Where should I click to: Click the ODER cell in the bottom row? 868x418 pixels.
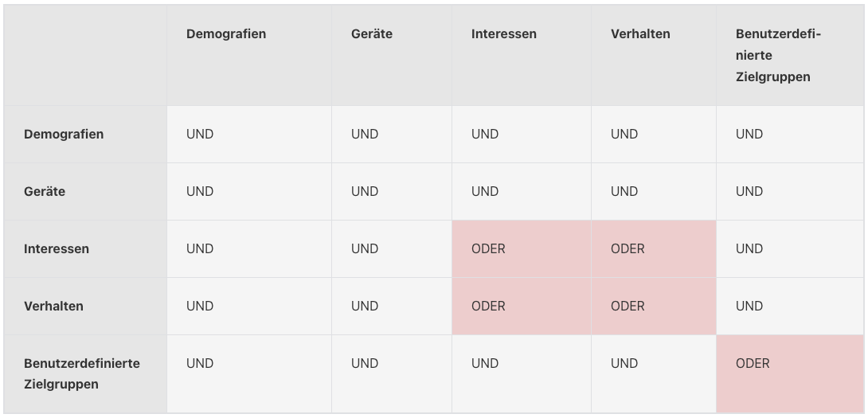pos(753,363)
